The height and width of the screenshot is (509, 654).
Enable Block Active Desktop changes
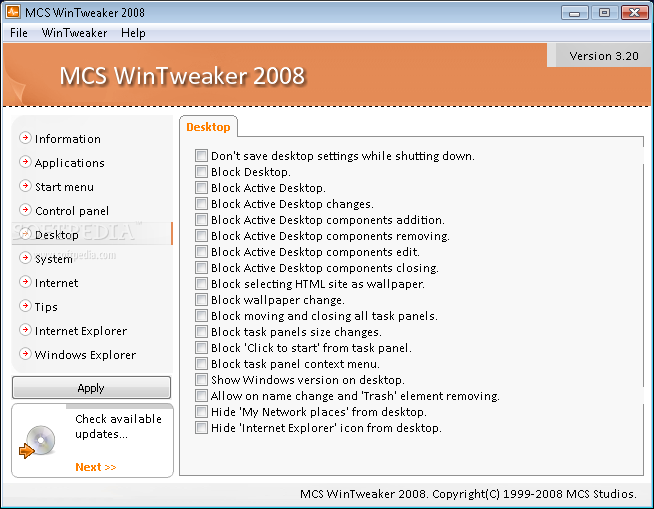(x=201, y=204)
